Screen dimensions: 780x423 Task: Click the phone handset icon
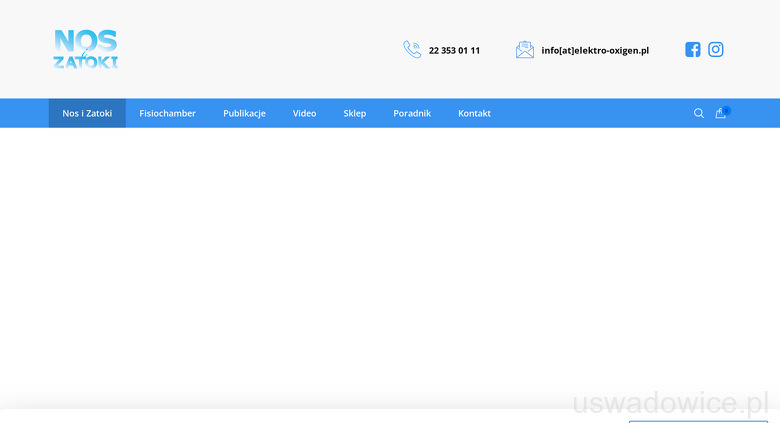click(x=412, y=50)
